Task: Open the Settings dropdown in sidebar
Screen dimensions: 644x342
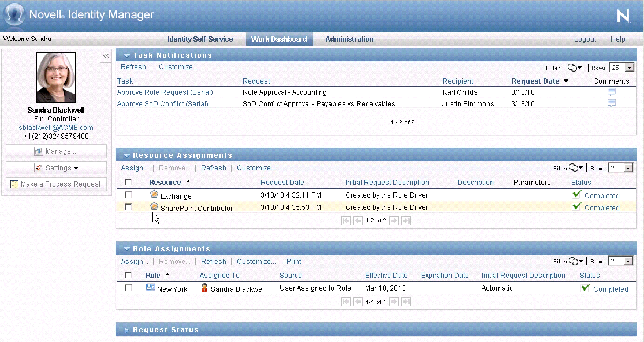Action: 56,168
